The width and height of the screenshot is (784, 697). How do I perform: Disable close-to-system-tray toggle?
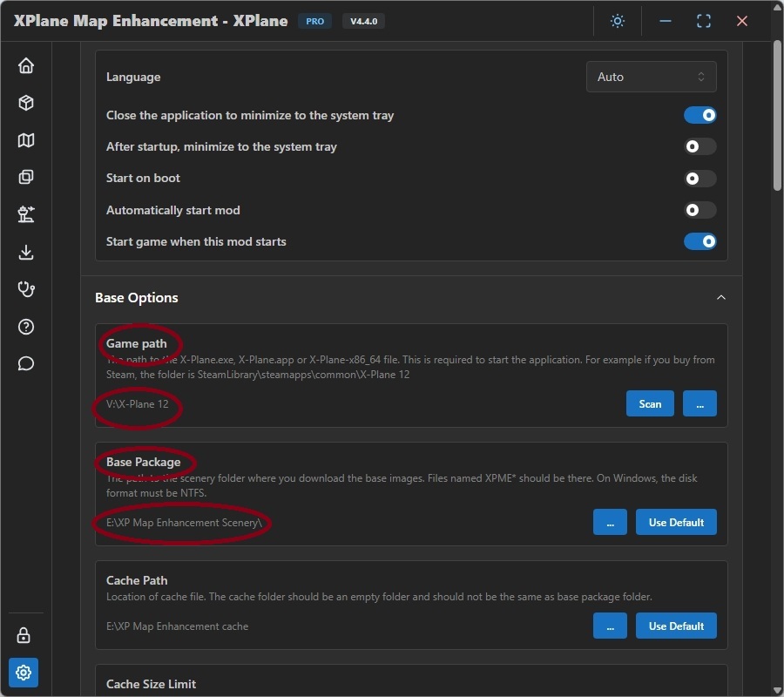tap(700, 115)
